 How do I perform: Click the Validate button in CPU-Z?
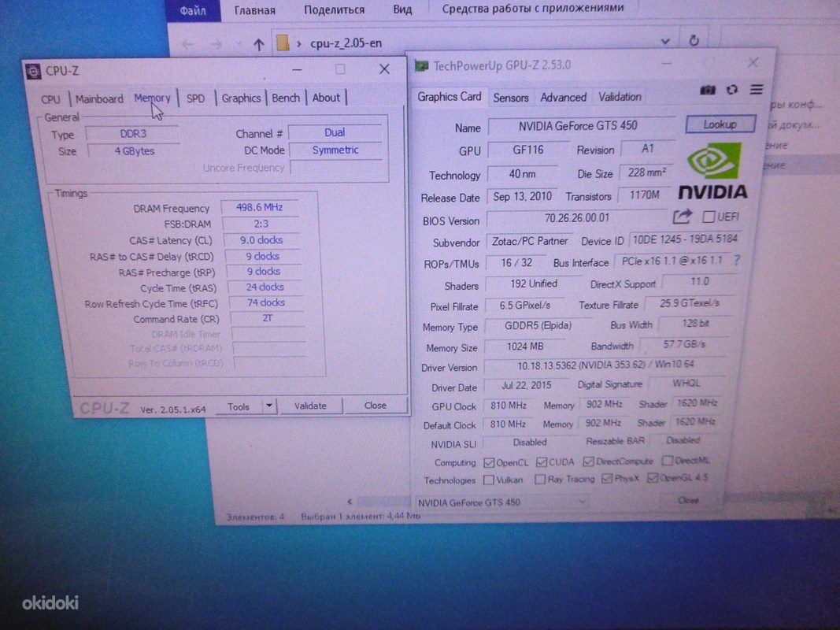tap(310, 406)
